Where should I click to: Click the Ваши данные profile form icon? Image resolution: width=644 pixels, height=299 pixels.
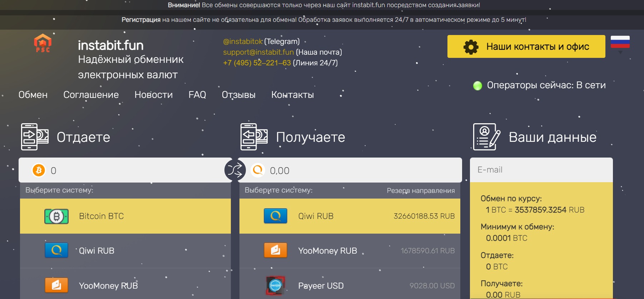point(486,137)
